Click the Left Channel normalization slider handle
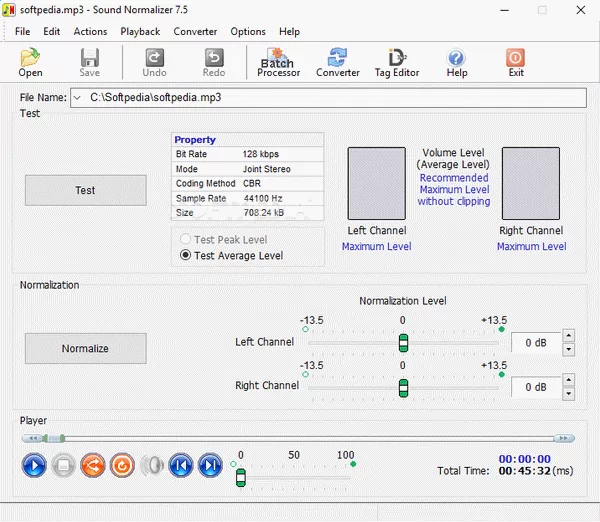 403,343
